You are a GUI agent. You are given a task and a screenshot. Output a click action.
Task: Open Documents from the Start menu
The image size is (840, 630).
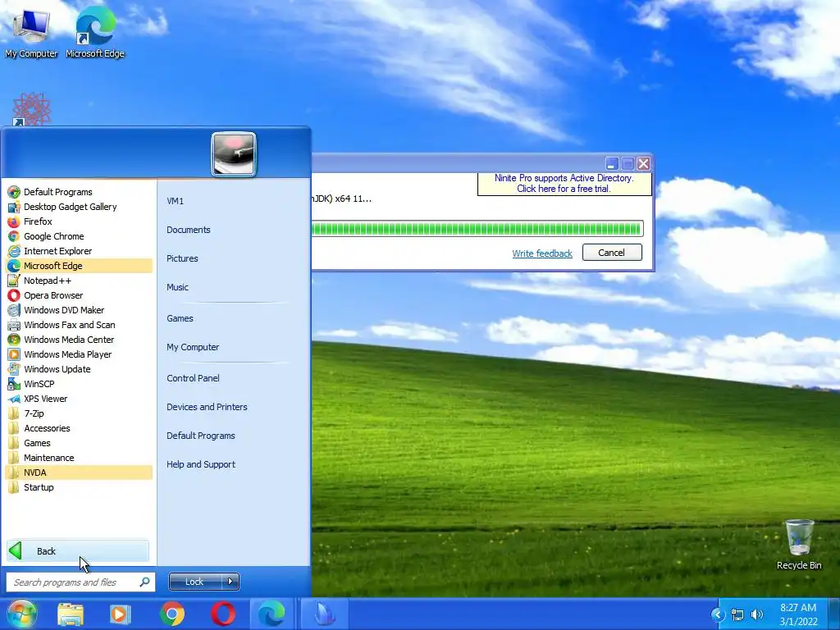(189, 230)
